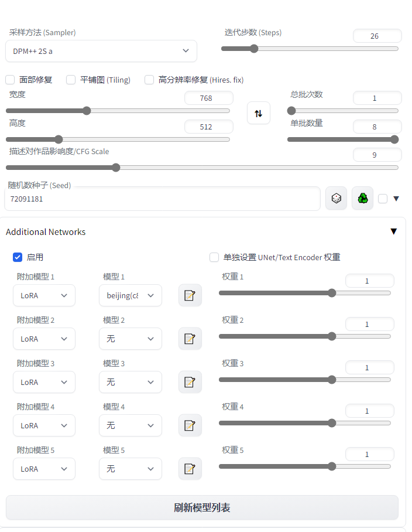
Task: Adjust the 宽度 width slider
Action: (x=118, y=111)
